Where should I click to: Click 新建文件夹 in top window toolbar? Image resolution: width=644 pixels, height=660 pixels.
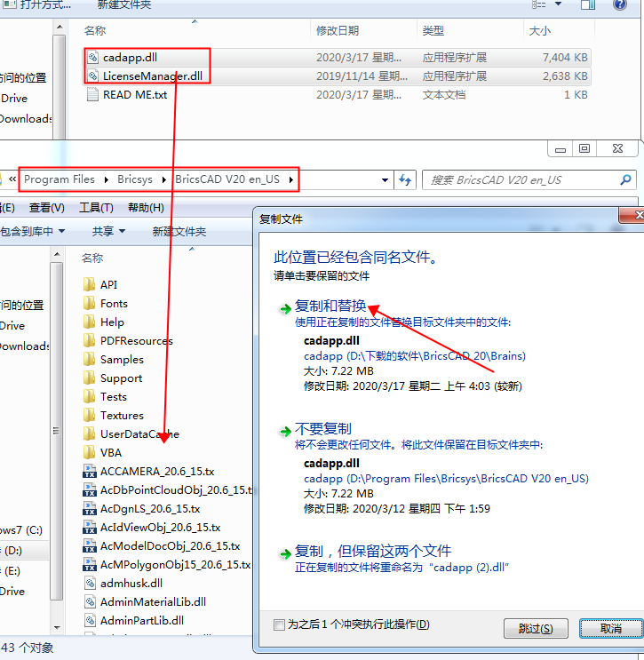pyautogui.click(x=124, y=4)
